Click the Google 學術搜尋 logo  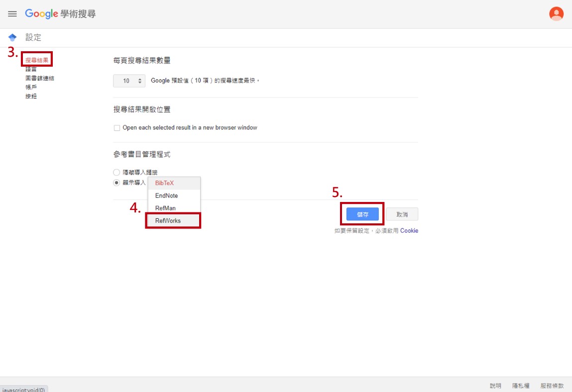click(60, 14)
